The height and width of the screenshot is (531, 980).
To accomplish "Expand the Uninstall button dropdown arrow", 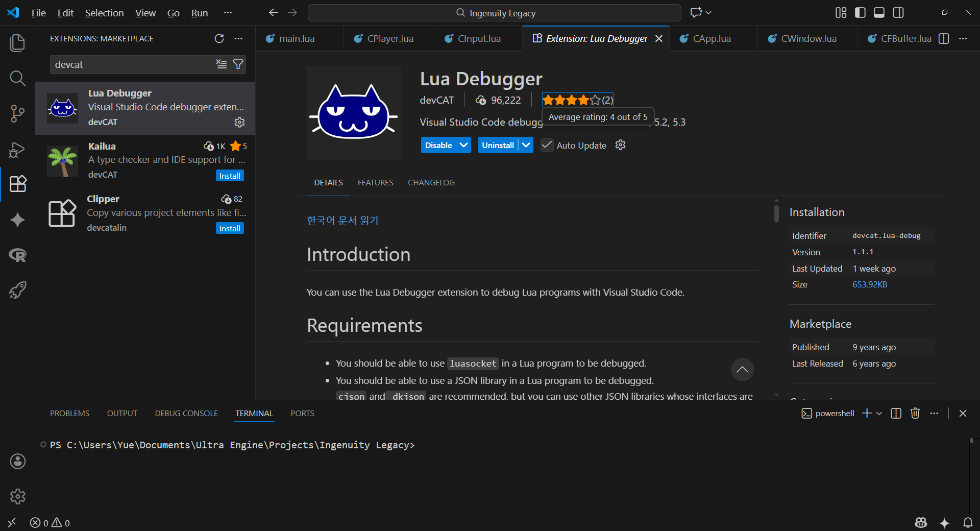I will coord(526,145).
